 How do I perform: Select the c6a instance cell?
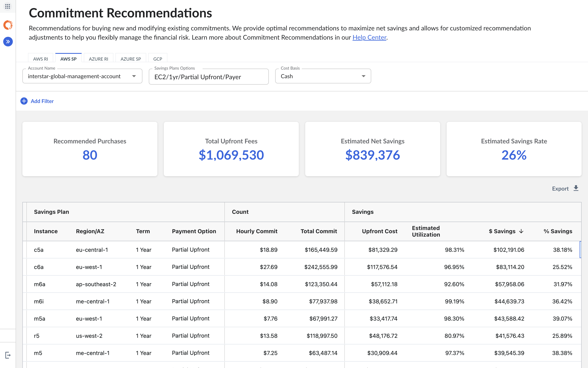[39, 267]
